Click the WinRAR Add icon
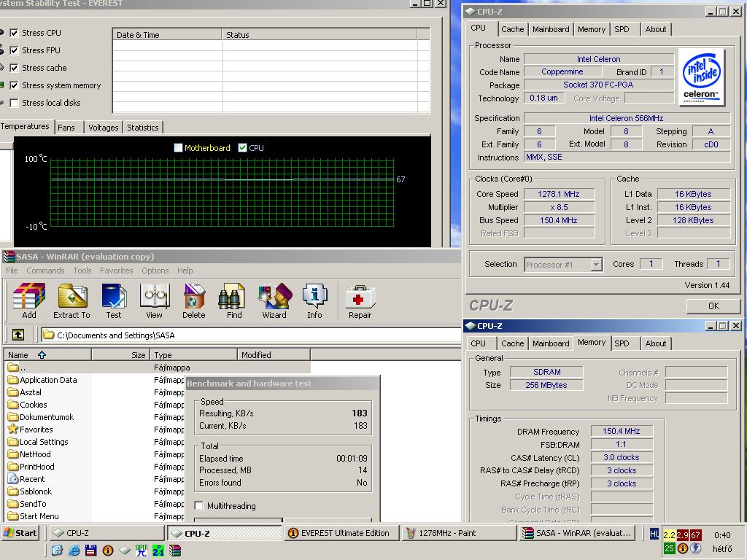The image size is (747, 560). (x=29, y=300)
